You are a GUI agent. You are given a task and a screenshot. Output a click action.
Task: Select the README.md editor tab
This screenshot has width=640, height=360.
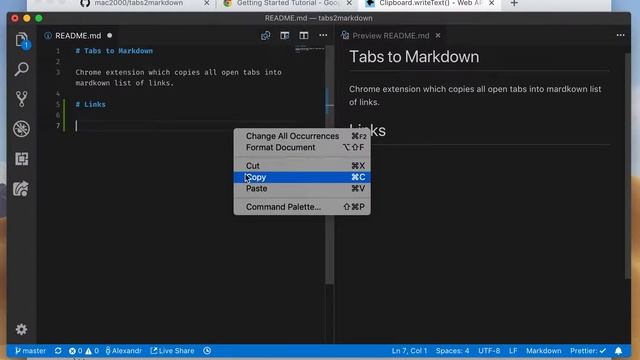click(78, 36)
